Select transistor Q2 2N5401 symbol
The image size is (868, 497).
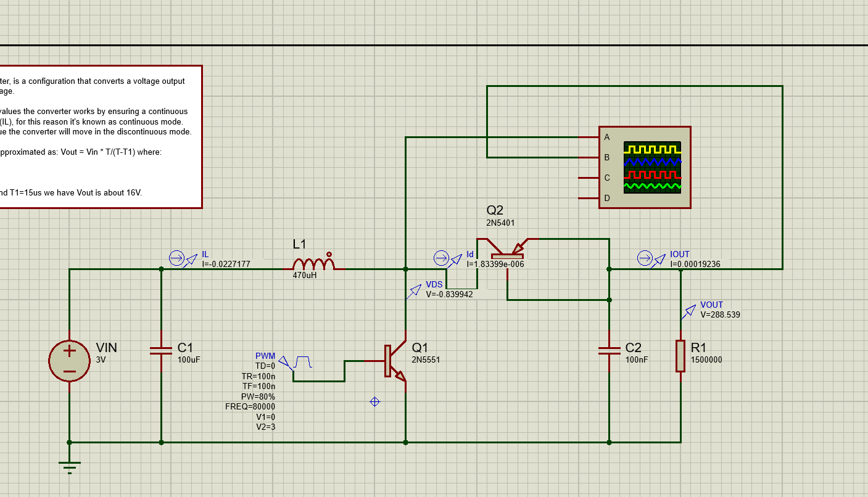pos(507,248)
